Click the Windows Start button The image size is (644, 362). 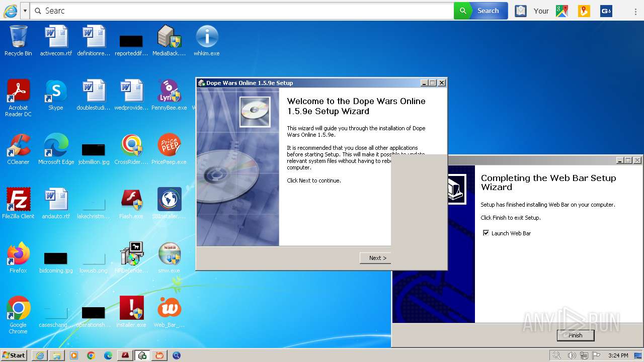coord(14,355)
